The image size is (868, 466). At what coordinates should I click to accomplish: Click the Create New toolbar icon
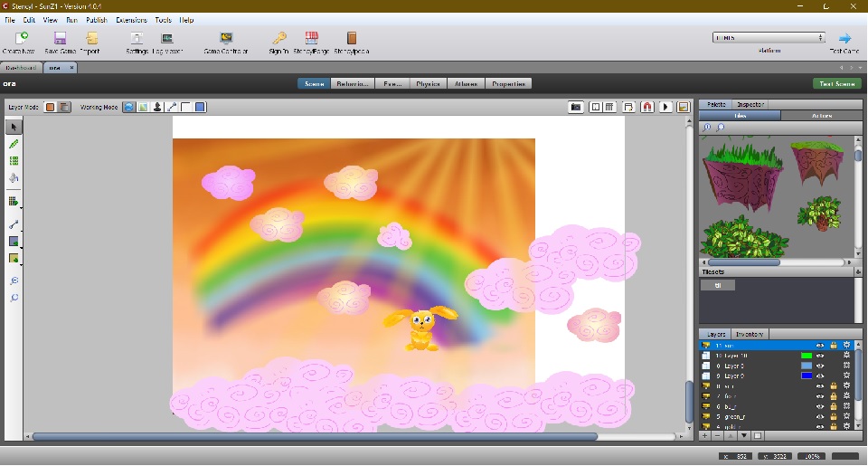point(18,39)
